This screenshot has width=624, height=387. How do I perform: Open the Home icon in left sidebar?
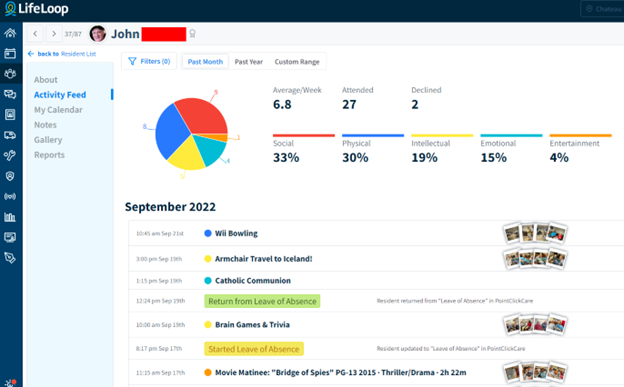point(10,33)
